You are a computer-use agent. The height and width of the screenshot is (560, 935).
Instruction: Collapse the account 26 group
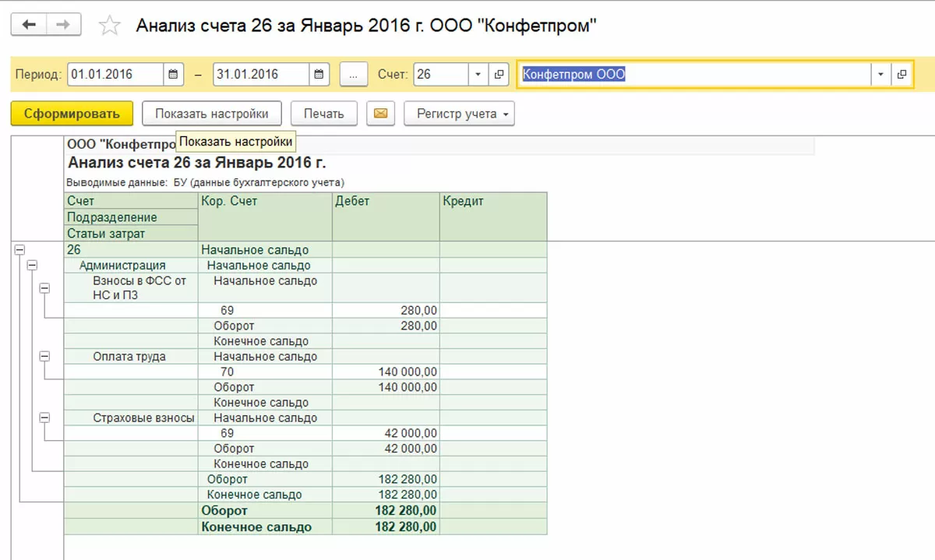pos(19,250)
